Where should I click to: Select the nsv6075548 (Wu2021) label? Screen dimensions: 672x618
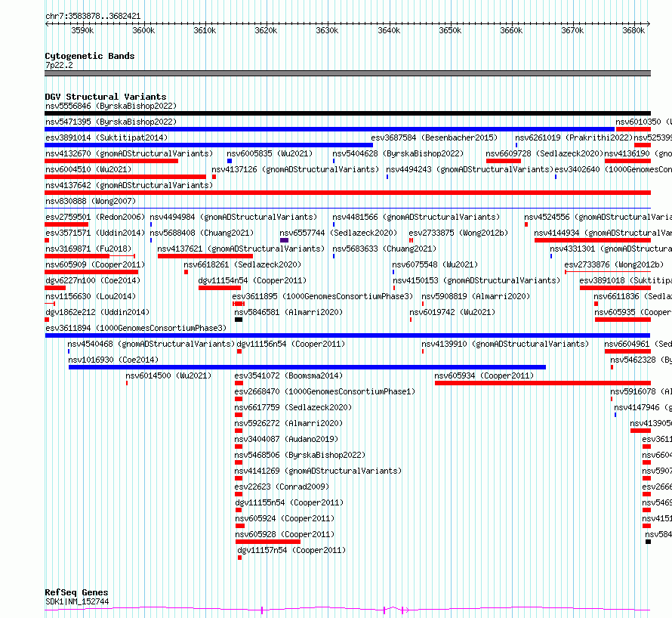[435, 264]
